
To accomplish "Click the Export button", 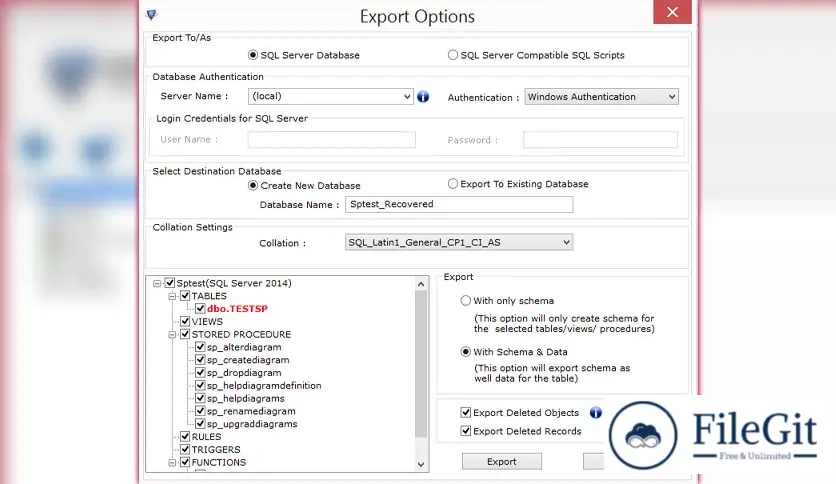I will tap(502, 462).
